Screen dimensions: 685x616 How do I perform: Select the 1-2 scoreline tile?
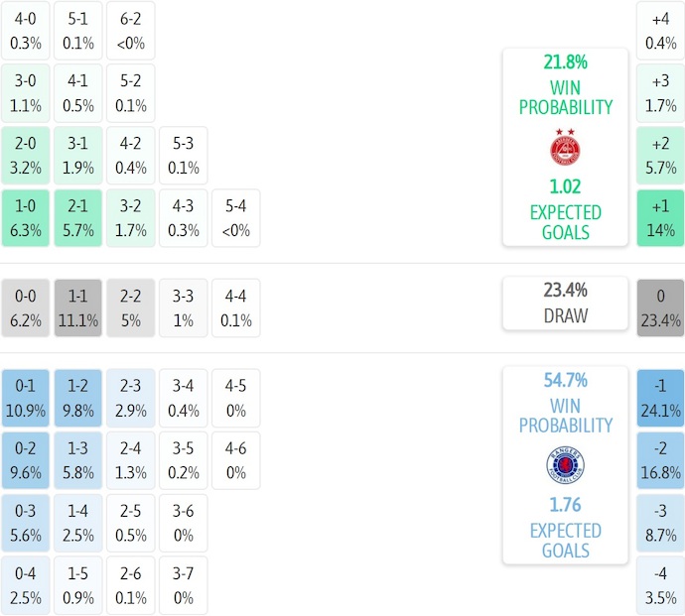pyautogui.click(x=78, y=397)
